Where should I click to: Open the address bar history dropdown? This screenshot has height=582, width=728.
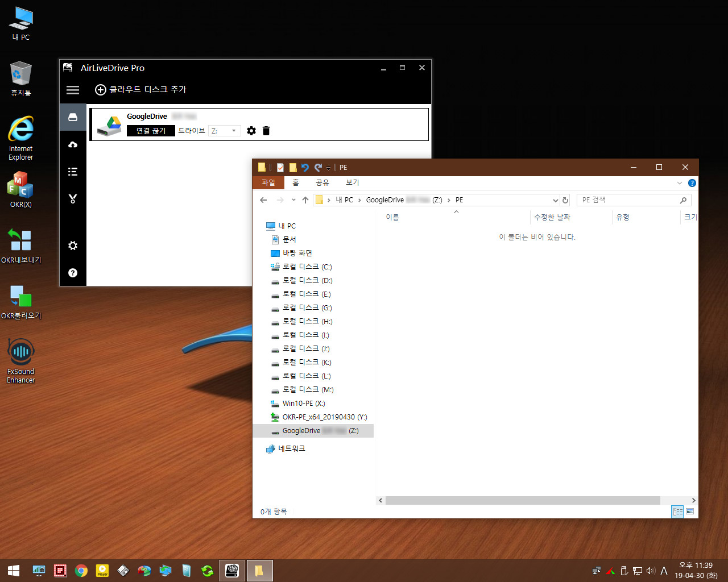[x=556, y=200]
